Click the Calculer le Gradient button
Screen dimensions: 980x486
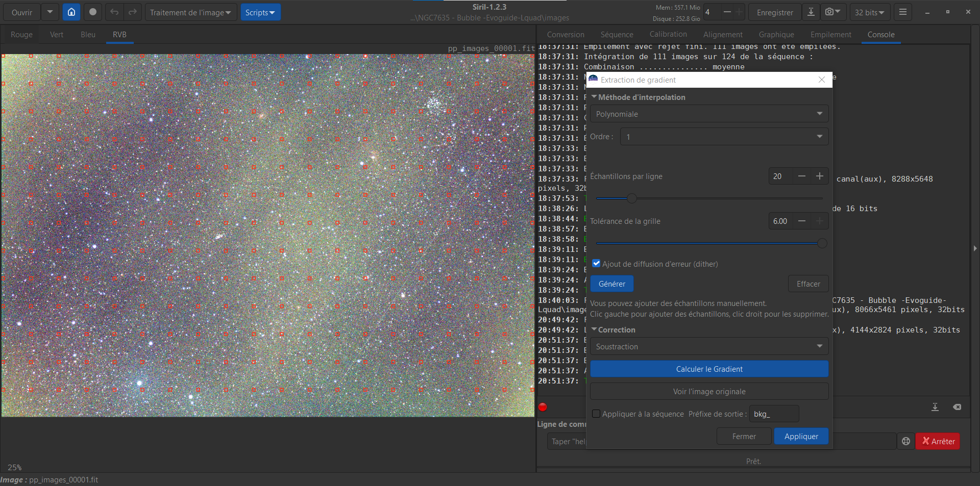(708, 369)
